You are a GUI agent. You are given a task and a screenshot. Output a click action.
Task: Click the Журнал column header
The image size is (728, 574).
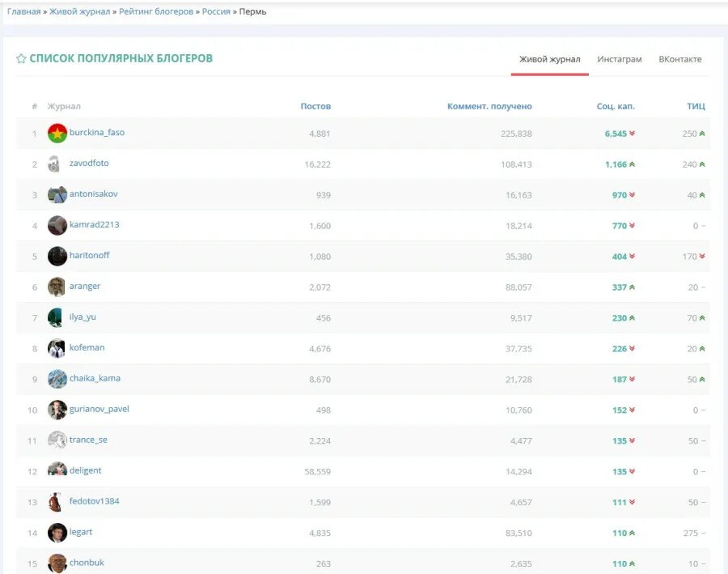click(x=64, y=106)
